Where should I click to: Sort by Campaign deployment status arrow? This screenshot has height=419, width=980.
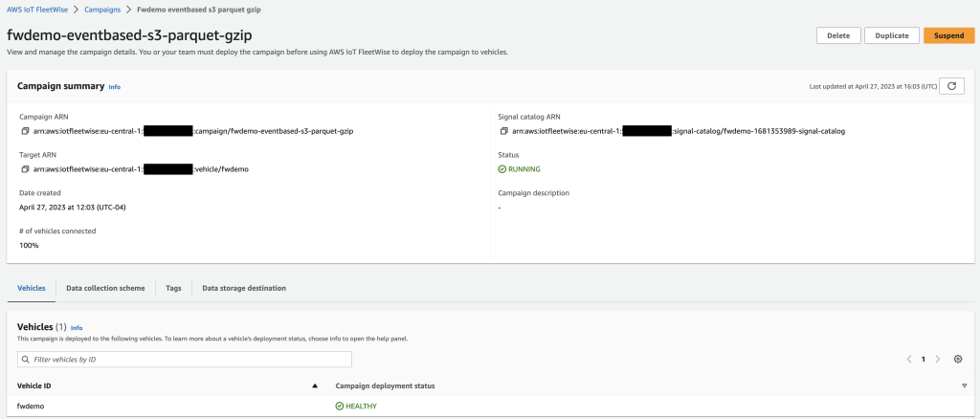(x=964, y=386)
